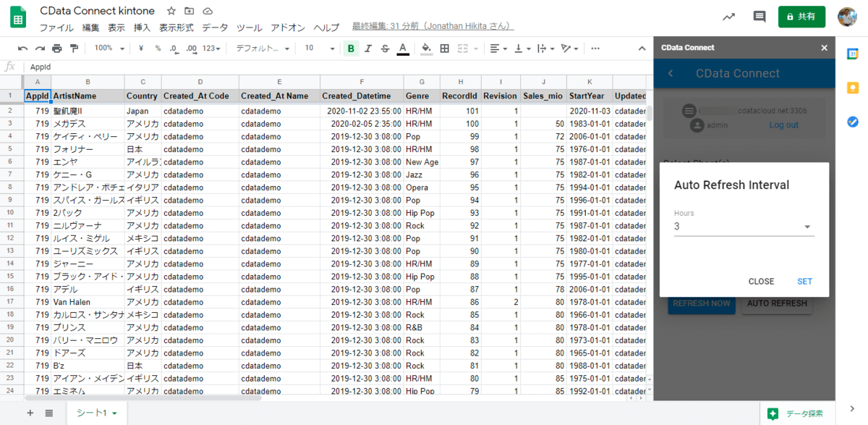The height and width of the screenshot is (425, 868).
Task: Go back with CData Connect arrow
Action: click(671, 73)
